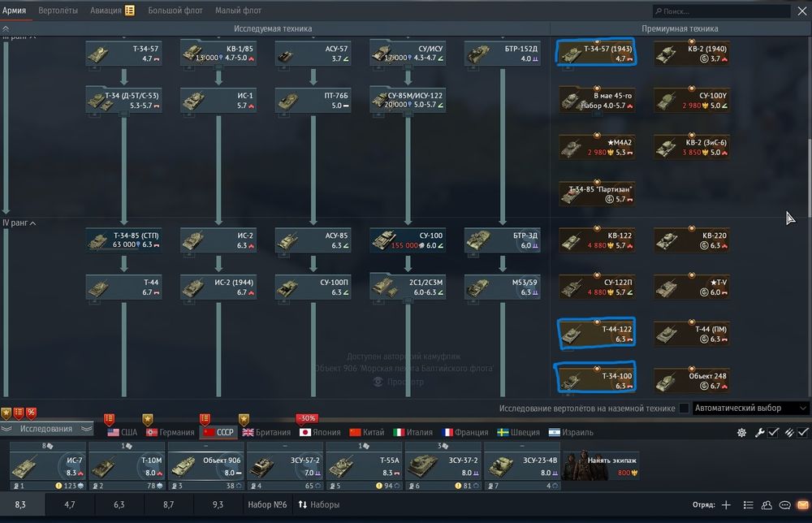Image resolution: width=812 pixels, height=523 pixels.
Task: Switch to the Большой флот tab
Action: [x=175, y=11]
